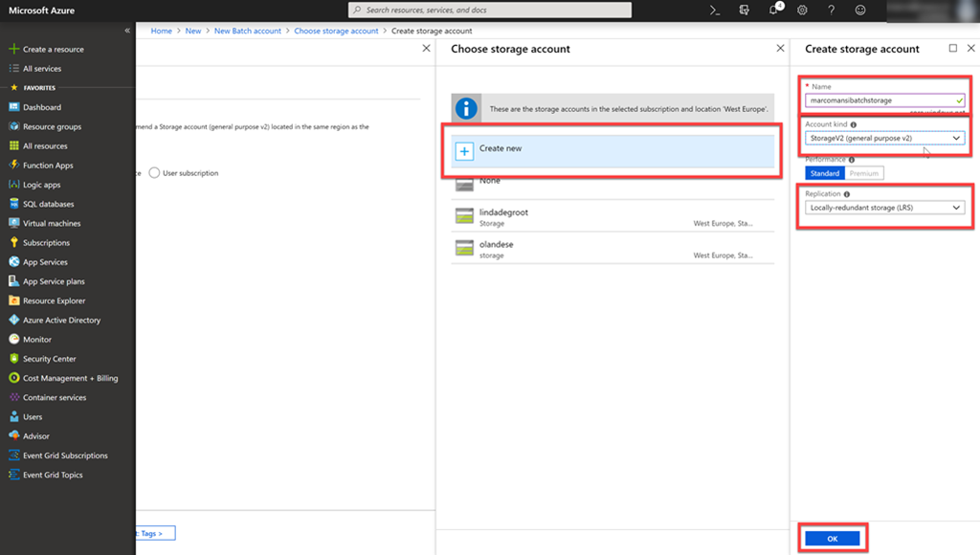Maximize the Create storage account blade
Viewport: 980px width, 555px height.
coord(953,48)
